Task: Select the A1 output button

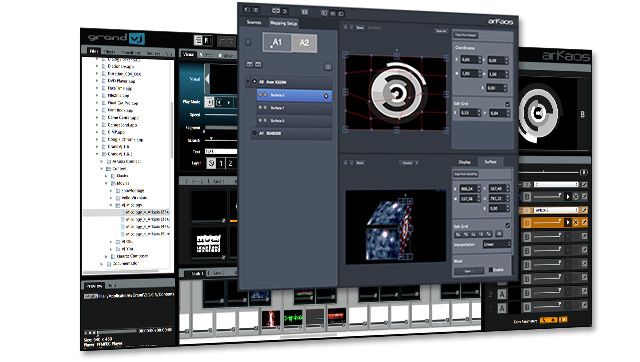Action: [277, 42]
